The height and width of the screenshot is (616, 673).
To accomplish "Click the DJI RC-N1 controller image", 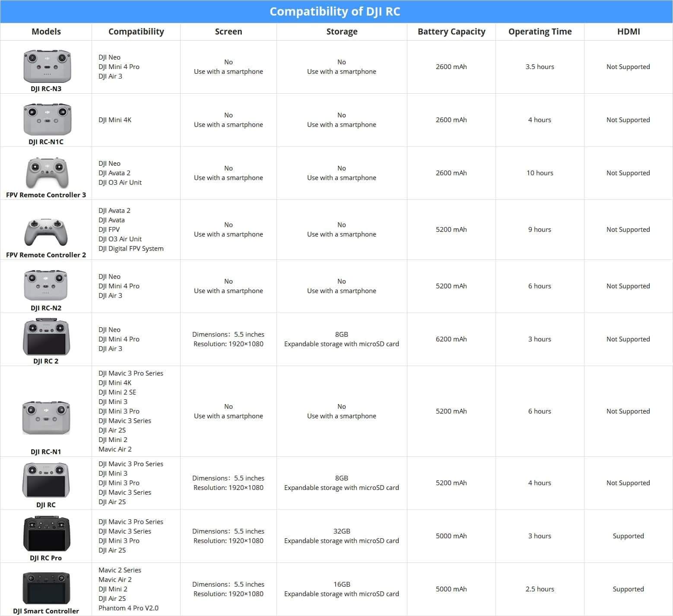I will [46, 418].
